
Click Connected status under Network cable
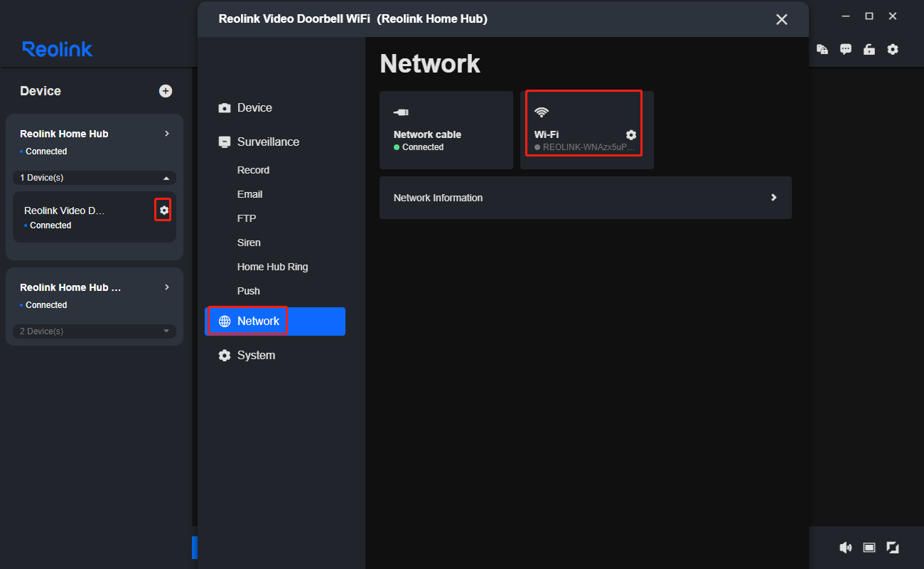(423, 147)
